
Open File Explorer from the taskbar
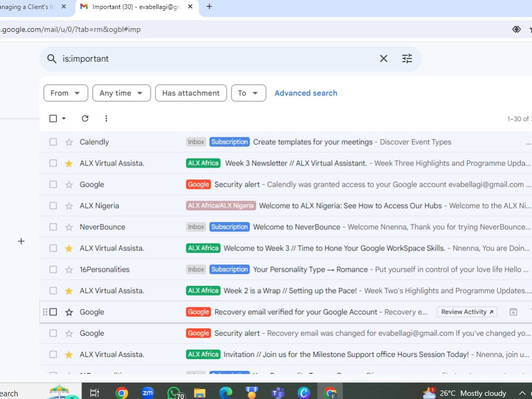click(199, 393)
